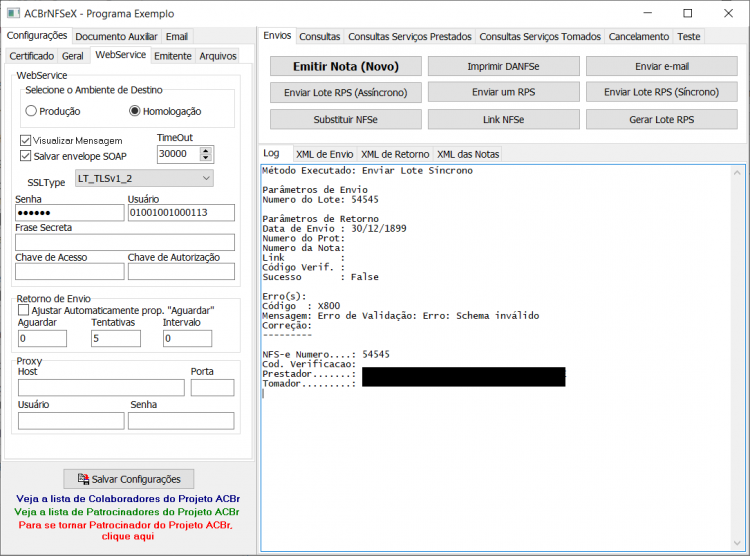The width and height of the screenshot is (750, 556).
Task: Click the 'Mensagem: Erro de Validação' log line
Action: click(401, 315)
